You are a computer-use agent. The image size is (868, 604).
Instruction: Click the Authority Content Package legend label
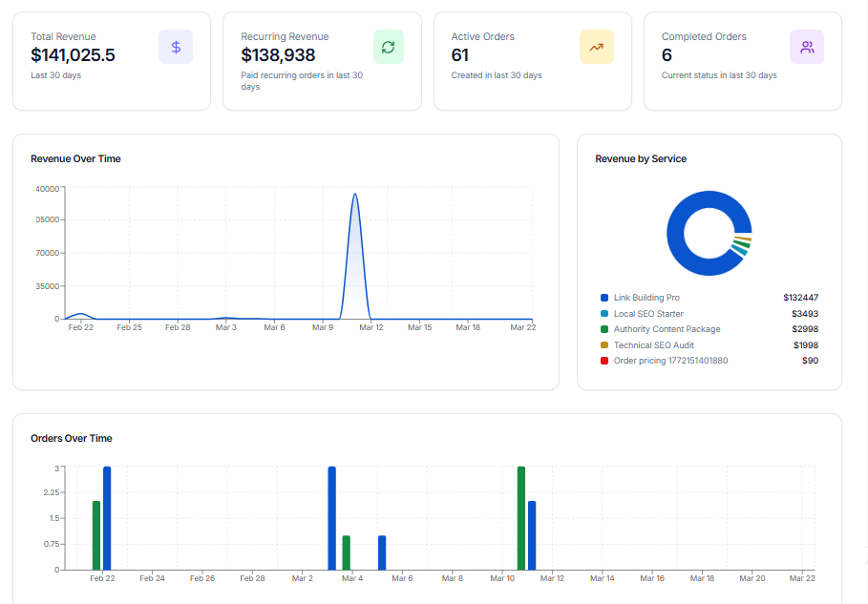pos(667,329)
